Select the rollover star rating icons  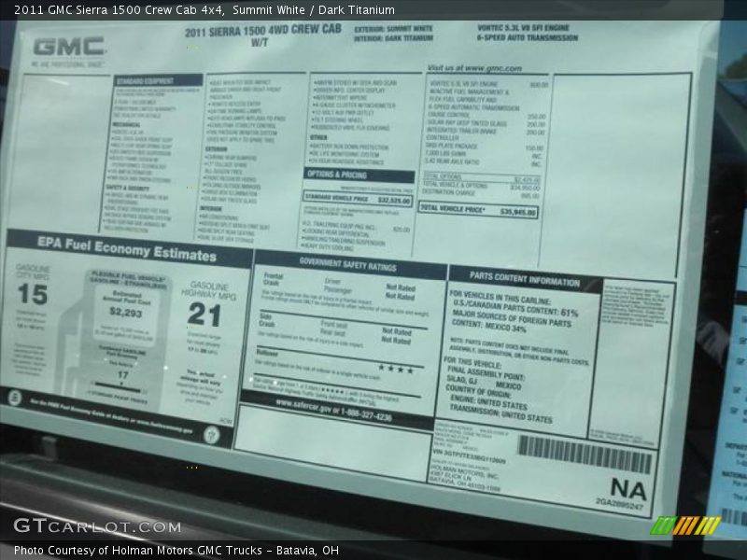pos(395,369)
